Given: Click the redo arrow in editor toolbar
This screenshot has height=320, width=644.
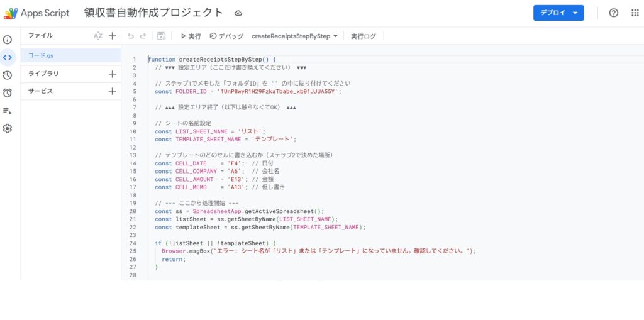Looking at the screenshot, I should [x=143, y=36].
